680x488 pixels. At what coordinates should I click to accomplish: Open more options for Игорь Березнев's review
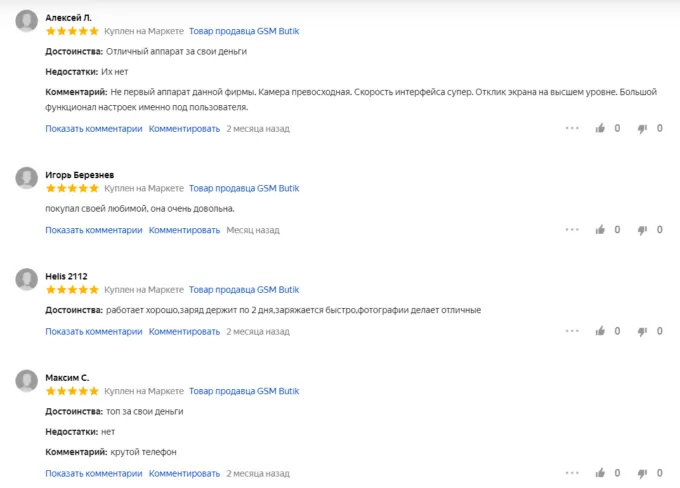pyautogui.click(x=572, y=230)
